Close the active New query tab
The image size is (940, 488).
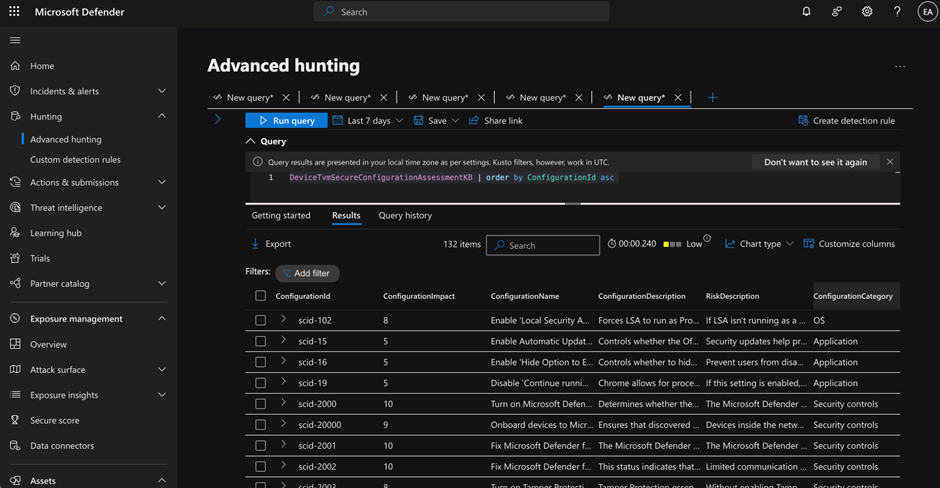677,97
